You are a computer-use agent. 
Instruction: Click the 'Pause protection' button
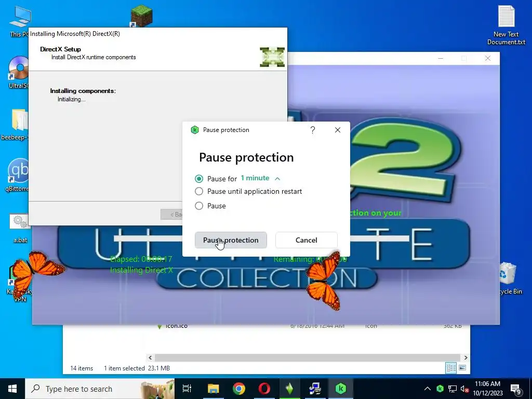231,240
